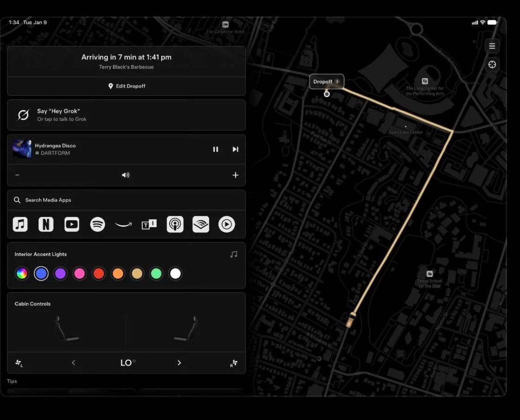Screen dimensions: 520x420
Task: Pick the pink accent light
Action: 80,273
